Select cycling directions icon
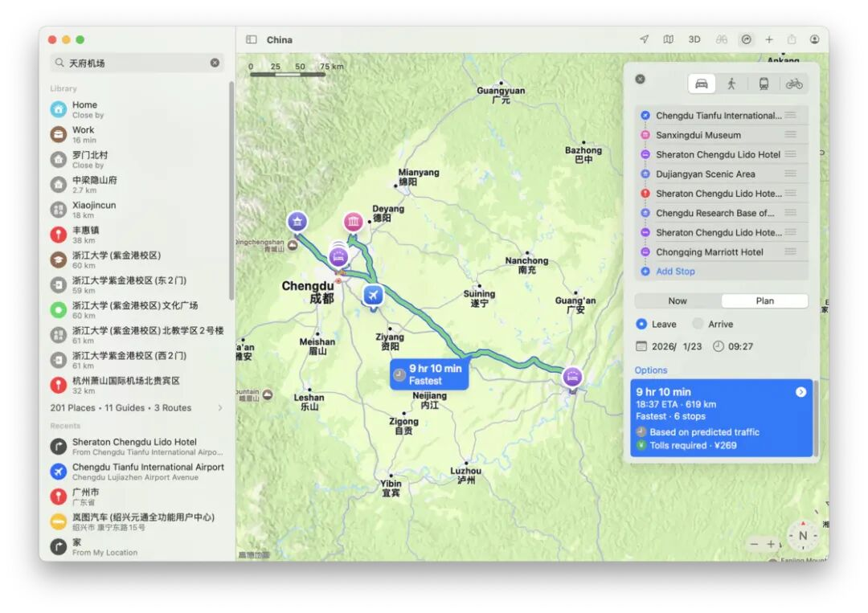The image size is (868, 613). 793,84
